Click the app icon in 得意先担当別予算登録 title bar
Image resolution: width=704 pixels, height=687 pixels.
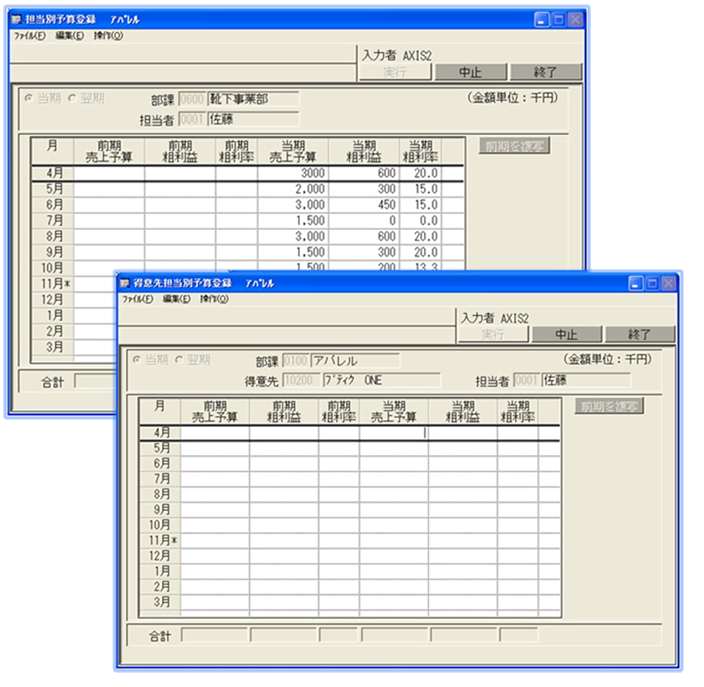click(127, 283)
